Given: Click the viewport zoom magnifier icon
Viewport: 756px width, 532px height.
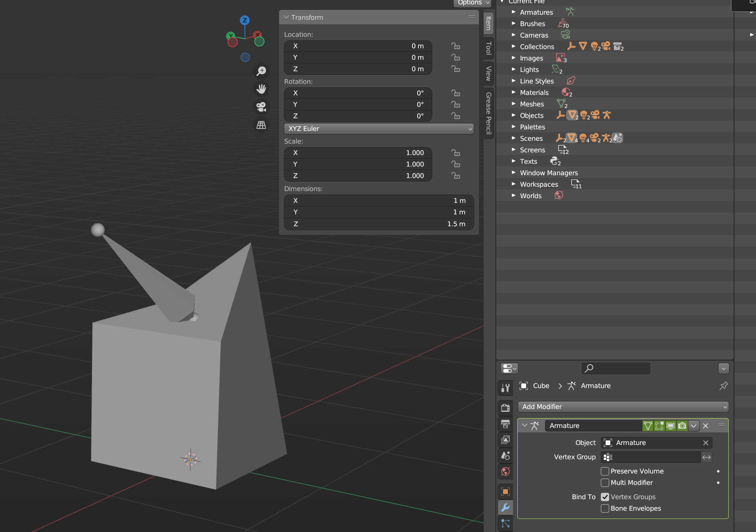Looking at the screenshot, I should pyautogui.click(x=261, y=71).
